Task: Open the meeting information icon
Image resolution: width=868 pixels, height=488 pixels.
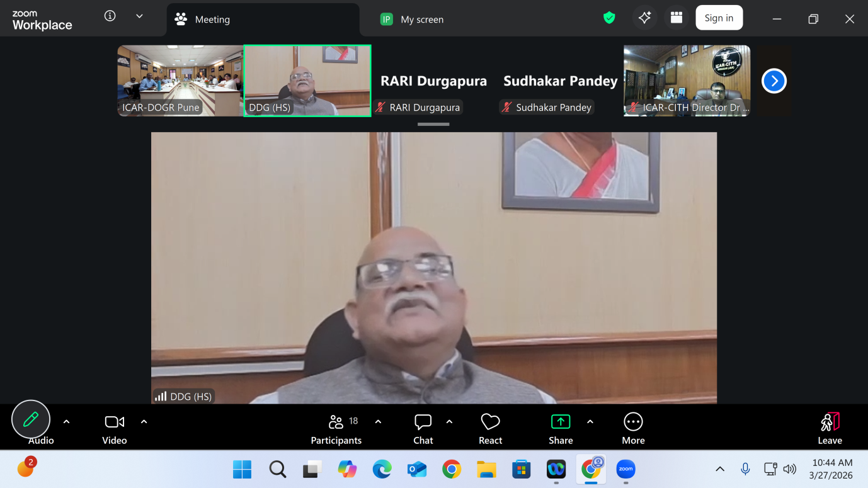Action: (110, 16)
